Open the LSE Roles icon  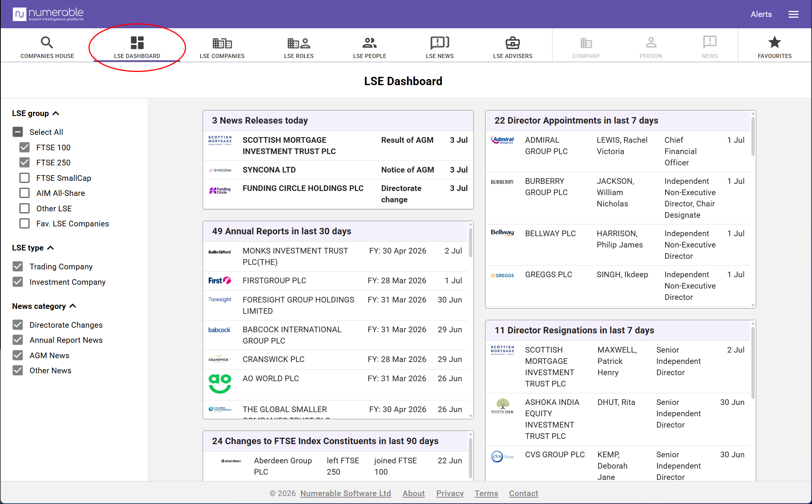(x=299, y=43)
